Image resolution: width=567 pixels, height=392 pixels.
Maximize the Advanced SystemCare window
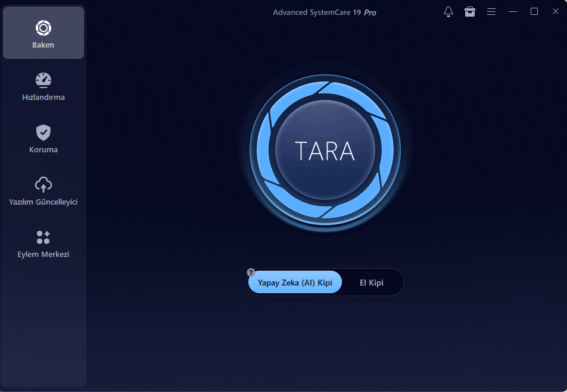tap(534, 11)
